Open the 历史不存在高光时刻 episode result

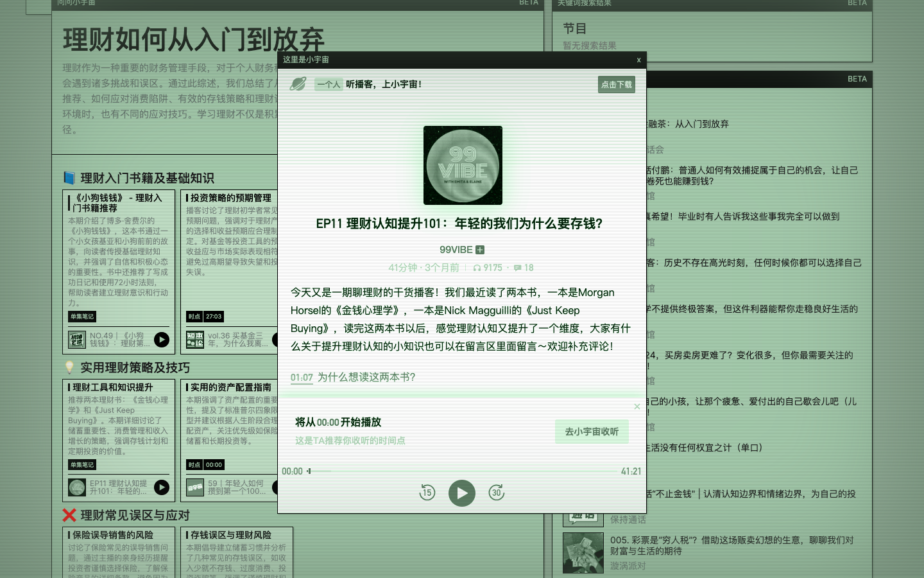coord(754,263)
